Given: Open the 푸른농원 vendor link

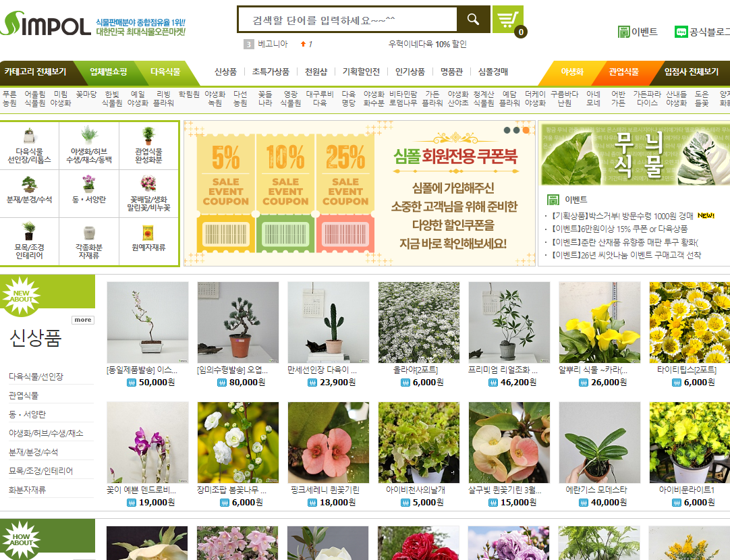Looking at the screenshot, I should [x=9, y=99].
